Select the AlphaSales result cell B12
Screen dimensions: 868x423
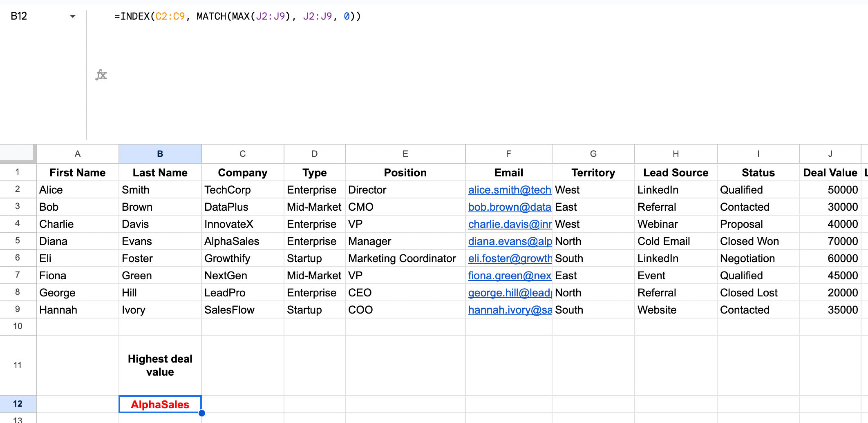tap(160, 404)
